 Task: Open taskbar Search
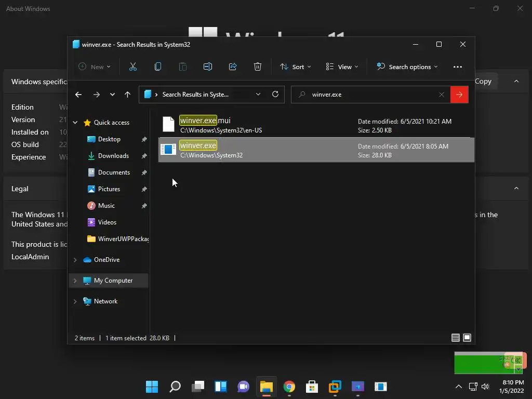(175, 387)
